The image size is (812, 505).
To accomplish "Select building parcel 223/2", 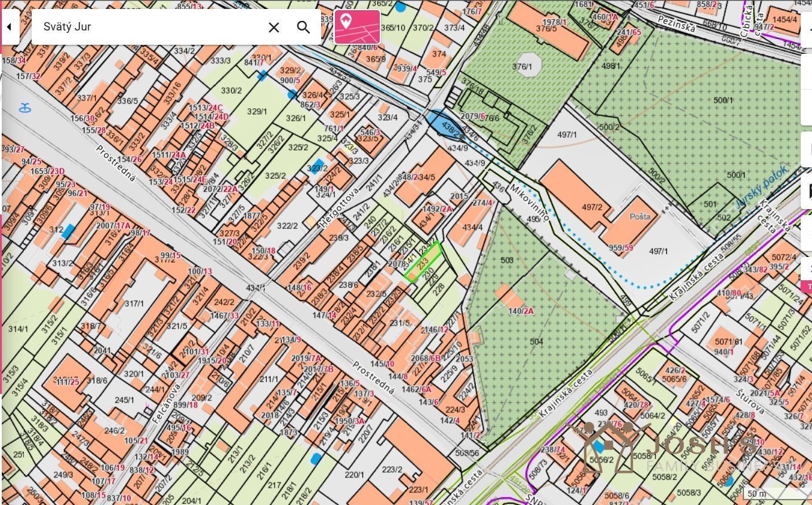I will (392, 469).
